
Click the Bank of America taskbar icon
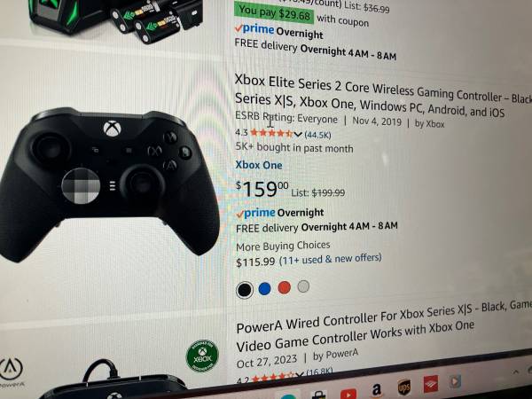click(430, 384)
